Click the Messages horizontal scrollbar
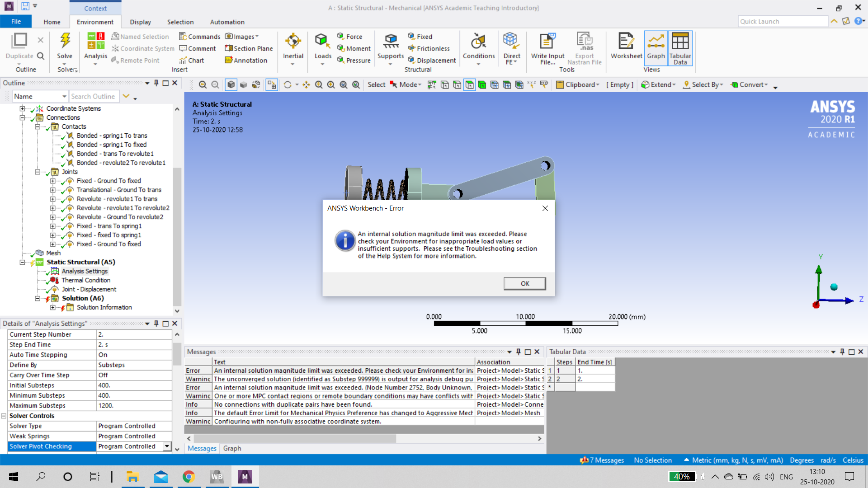The height and width of the screenshot is (488, 868). click(294, 439)
